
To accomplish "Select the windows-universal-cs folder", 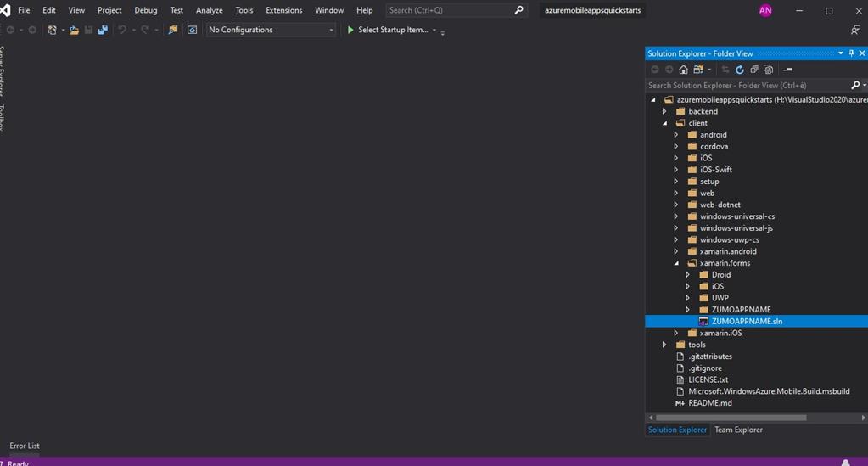I will [x=737, y=216].
